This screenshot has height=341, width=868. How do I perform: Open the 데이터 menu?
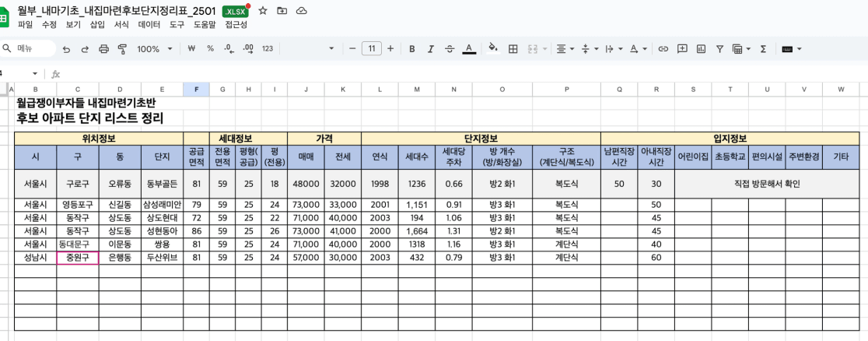click(149, 24)
